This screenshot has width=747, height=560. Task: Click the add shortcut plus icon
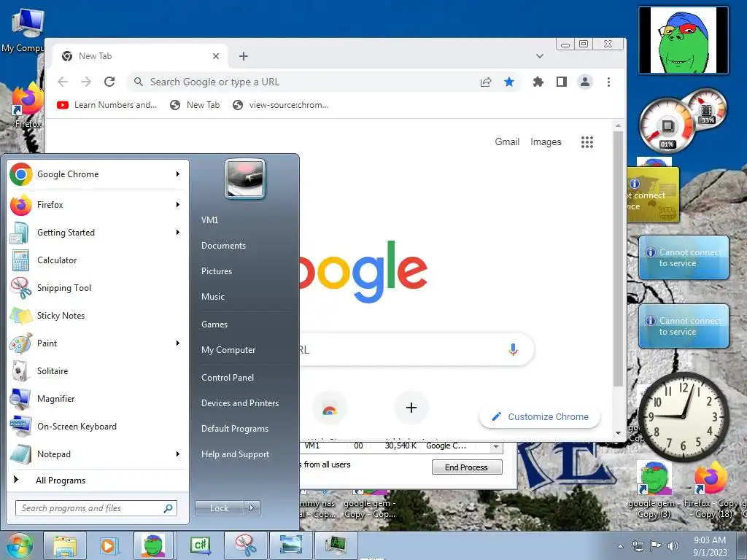pyautogui.click(x=411, y=408)
